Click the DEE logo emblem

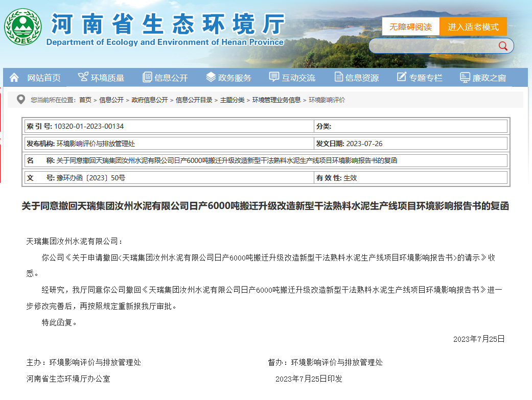point(22,27)
